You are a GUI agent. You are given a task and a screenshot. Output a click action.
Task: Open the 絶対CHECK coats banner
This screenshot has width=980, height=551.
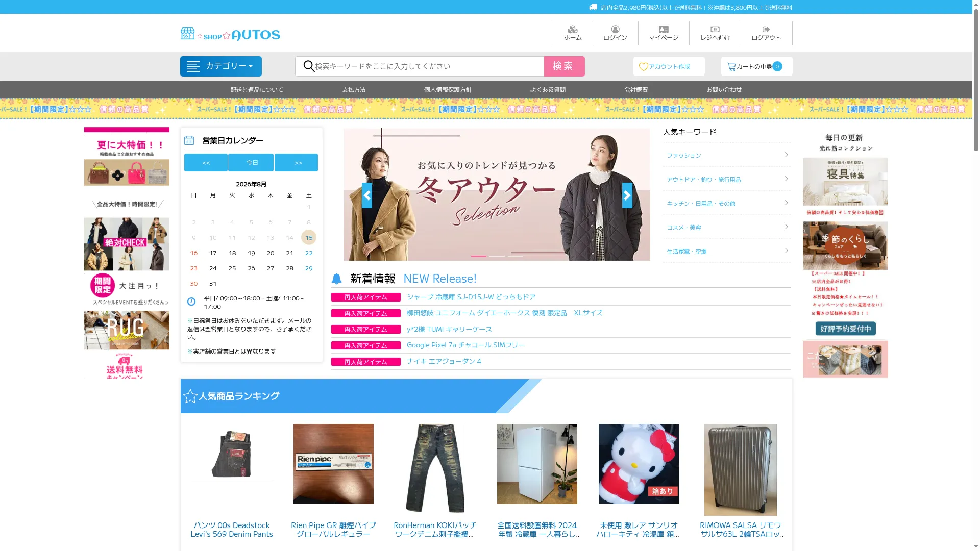coord(127,244)
